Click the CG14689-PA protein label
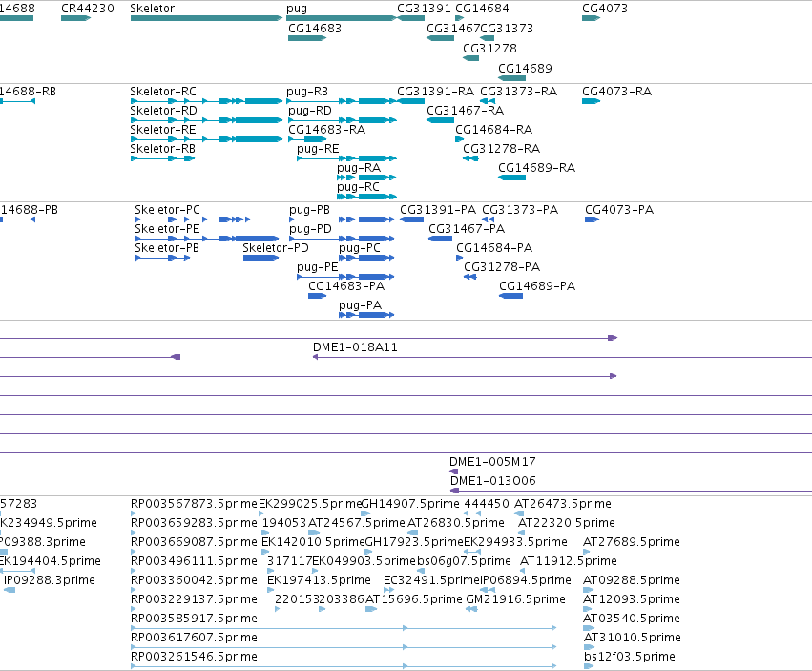This screenshot has height=671, width=812. coord(537,286)
